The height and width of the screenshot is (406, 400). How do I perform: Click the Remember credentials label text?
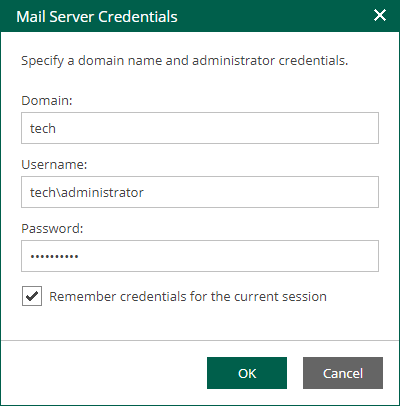click(188, 296)
